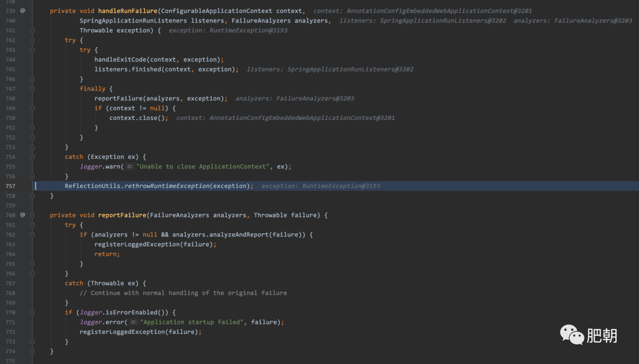
Task: Collapse the try block at line 761
Action: [32, 225]
